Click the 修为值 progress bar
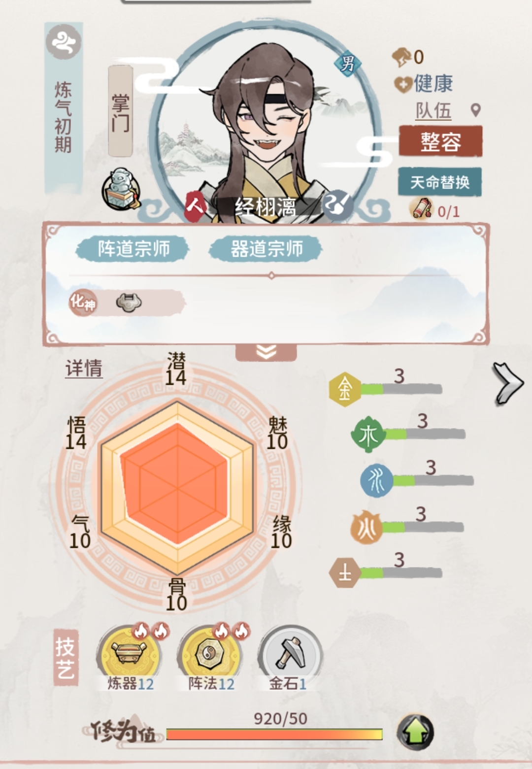532x769 pixels. (x=274, y=735)
